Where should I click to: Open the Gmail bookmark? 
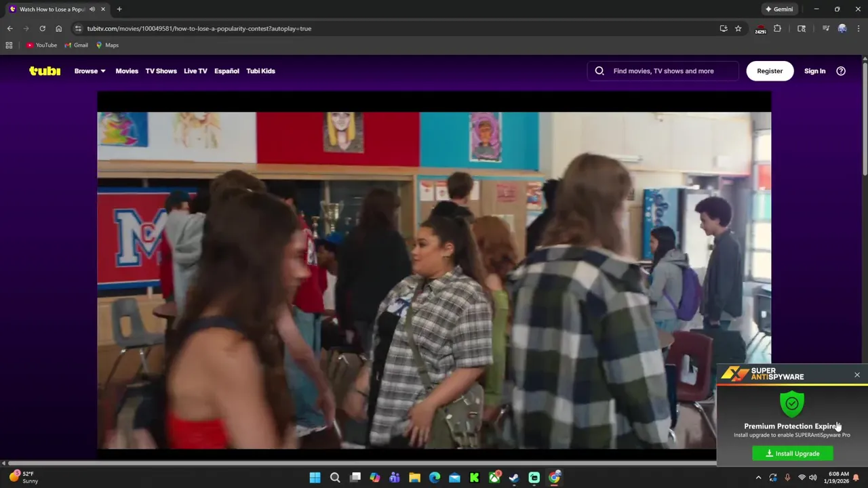pyautogui.click(x=76, y=45)
